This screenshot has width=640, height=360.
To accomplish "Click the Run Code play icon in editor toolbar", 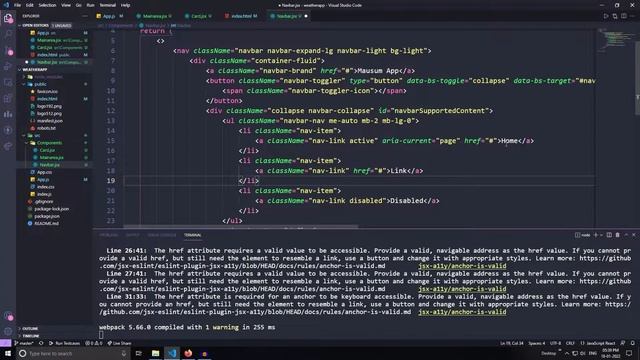I will (x=606, y=16).
